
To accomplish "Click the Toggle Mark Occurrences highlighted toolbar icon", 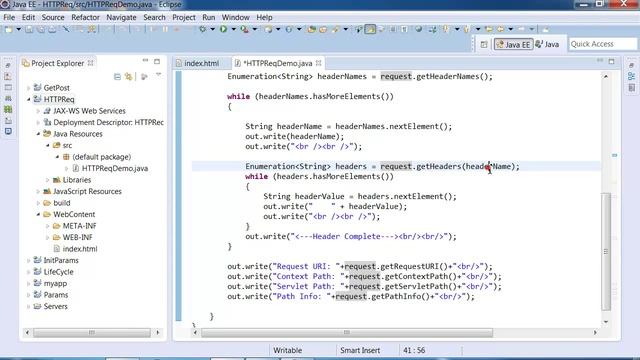I will pos(370,29).
